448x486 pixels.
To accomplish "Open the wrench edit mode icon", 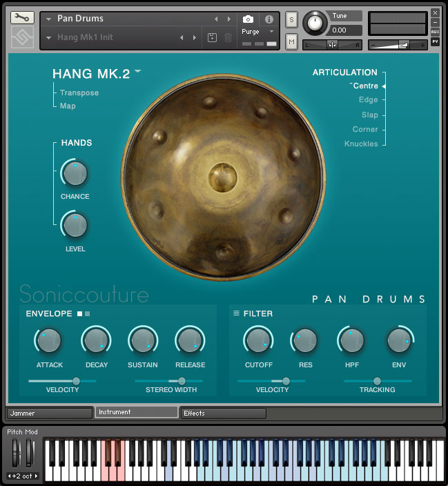I will [x=22, y=18].
